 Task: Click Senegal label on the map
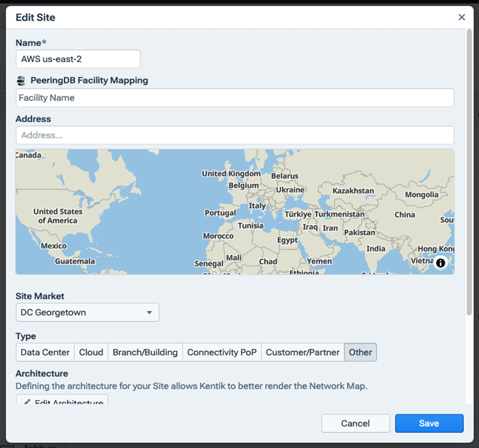pos(209,264)
